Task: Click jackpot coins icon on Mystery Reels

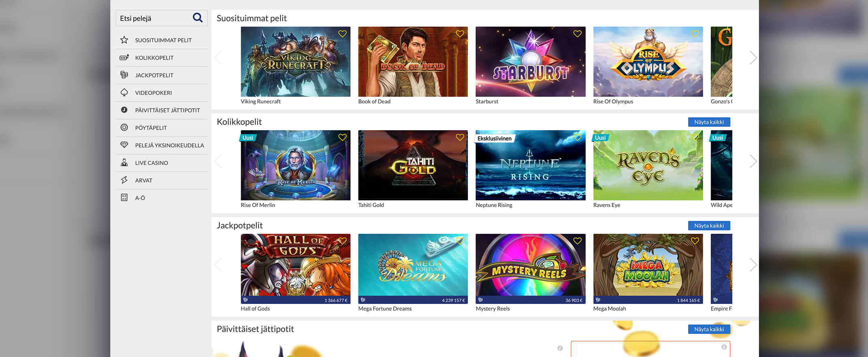Action: [480, 300]
